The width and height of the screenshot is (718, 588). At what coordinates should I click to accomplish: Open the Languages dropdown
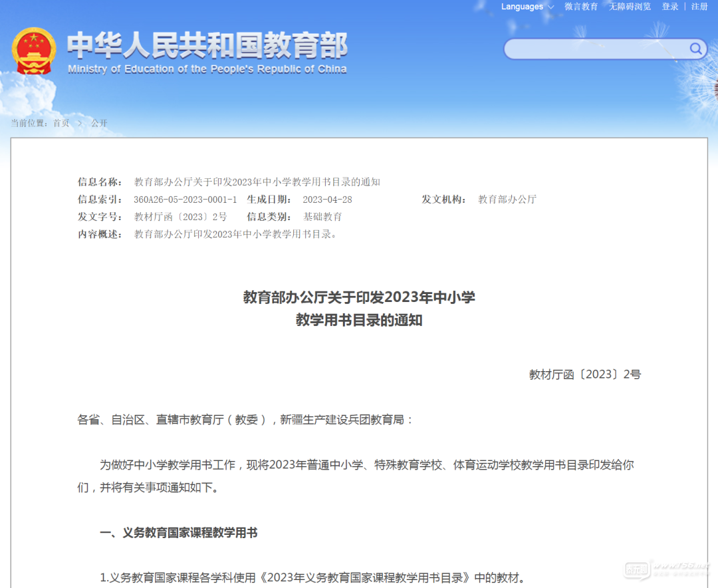coord(527,7)
